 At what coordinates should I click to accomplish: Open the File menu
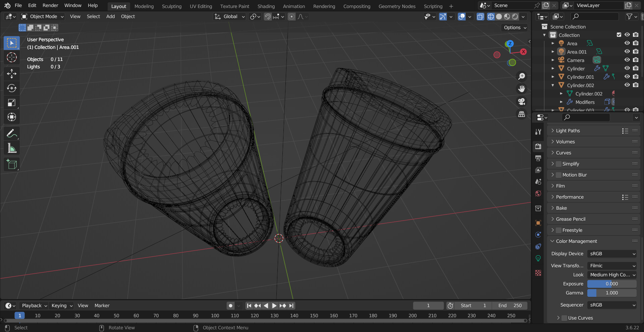coord(18,6)
